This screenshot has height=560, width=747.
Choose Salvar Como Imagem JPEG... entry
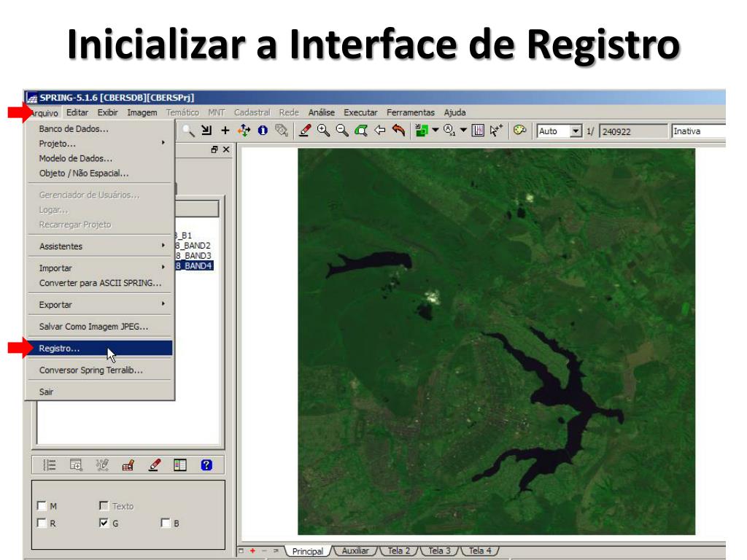(x=99, y=326)
